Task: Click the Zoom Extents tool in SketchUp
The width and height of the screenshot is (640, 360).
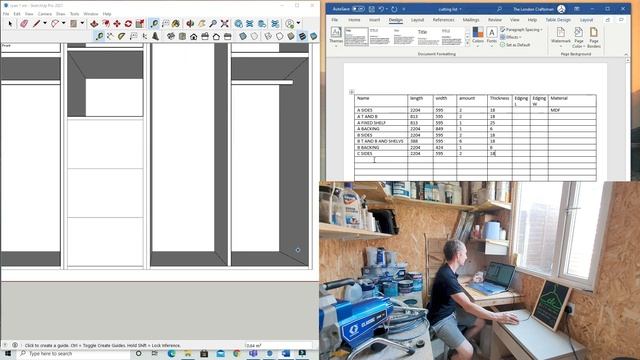Action: click(x=224, y=24)
